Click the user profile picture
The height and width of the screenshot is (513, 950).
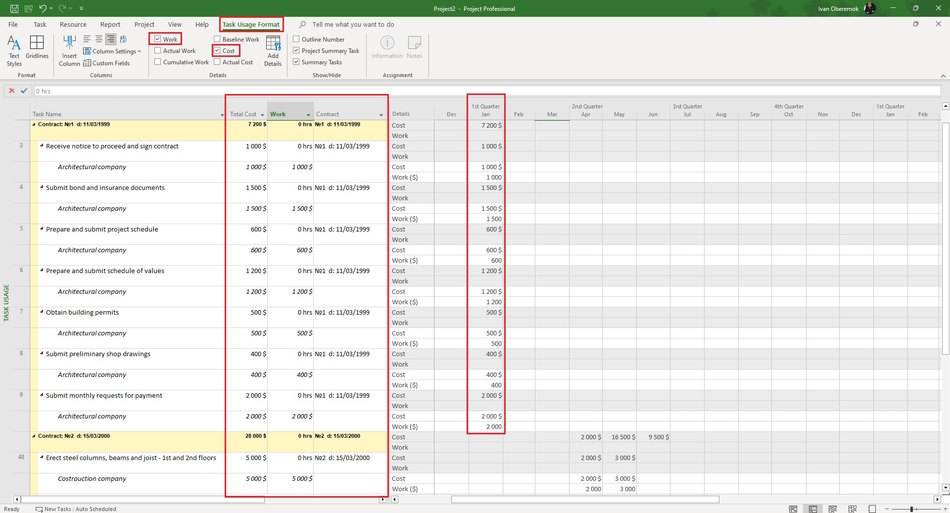(x=869, y=8)
